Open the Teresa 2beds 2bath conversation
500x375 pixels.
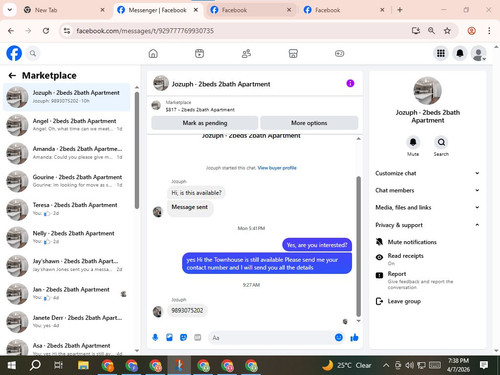67,209
